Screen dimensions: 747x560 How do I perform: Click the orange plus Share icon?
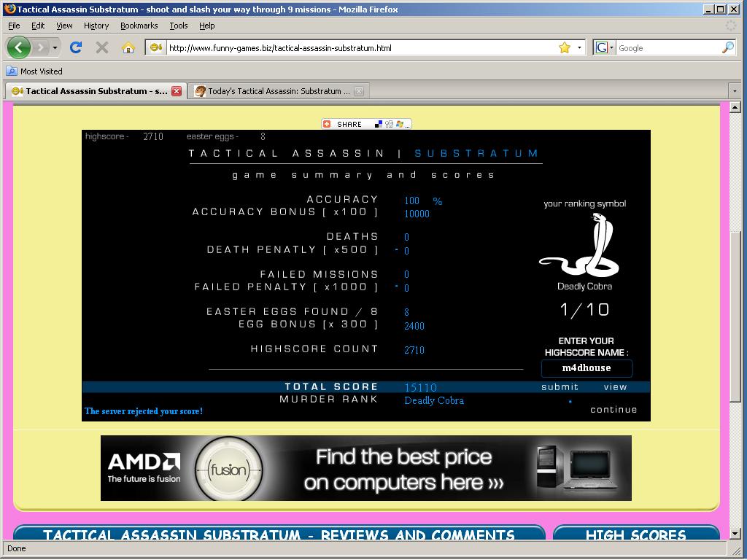click(328, 124)
